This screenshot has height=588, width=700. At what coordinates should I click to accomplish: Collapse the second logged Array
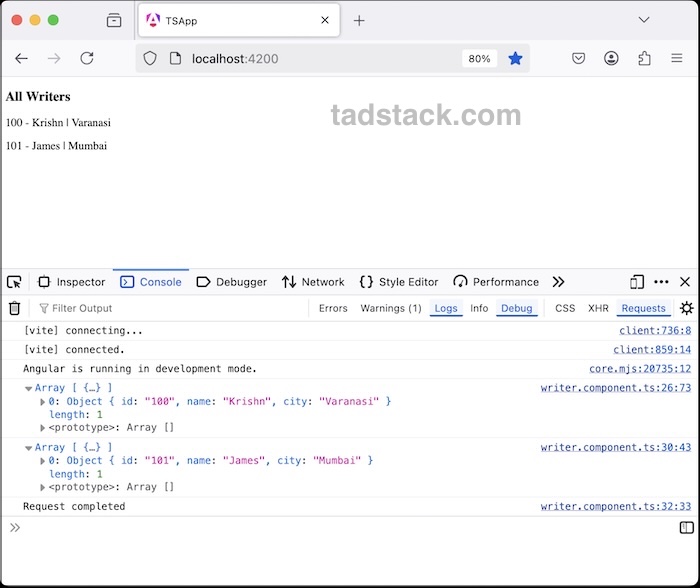coord(29,448)
